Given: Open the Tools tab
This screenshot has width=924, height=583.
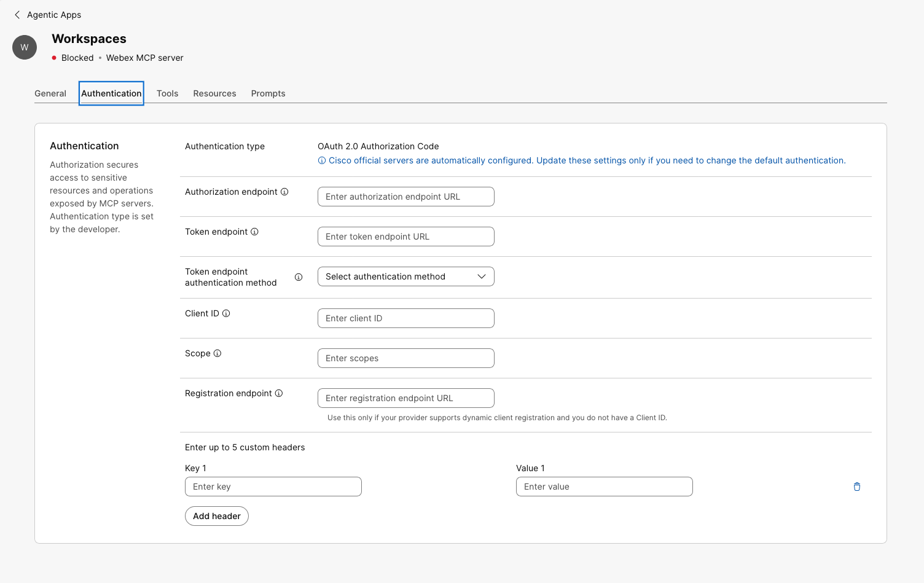Looking at the screenshot, I should coord(167,93).
